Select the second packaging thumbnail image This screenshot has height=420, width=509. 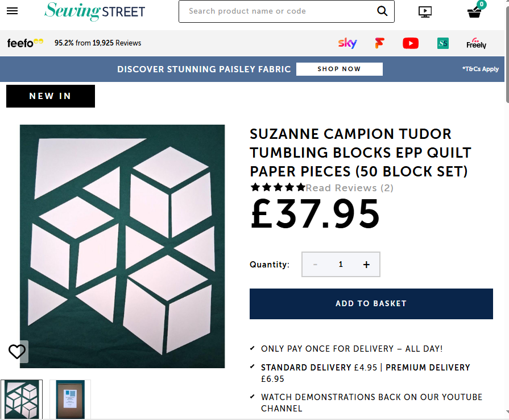point(70,399)
